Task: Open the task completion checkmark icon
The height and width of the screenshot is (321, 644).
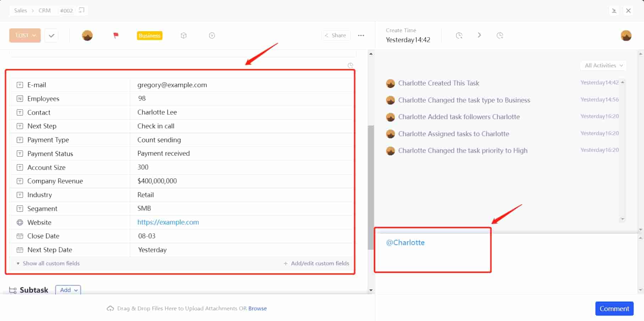Action: coord(51,35)
